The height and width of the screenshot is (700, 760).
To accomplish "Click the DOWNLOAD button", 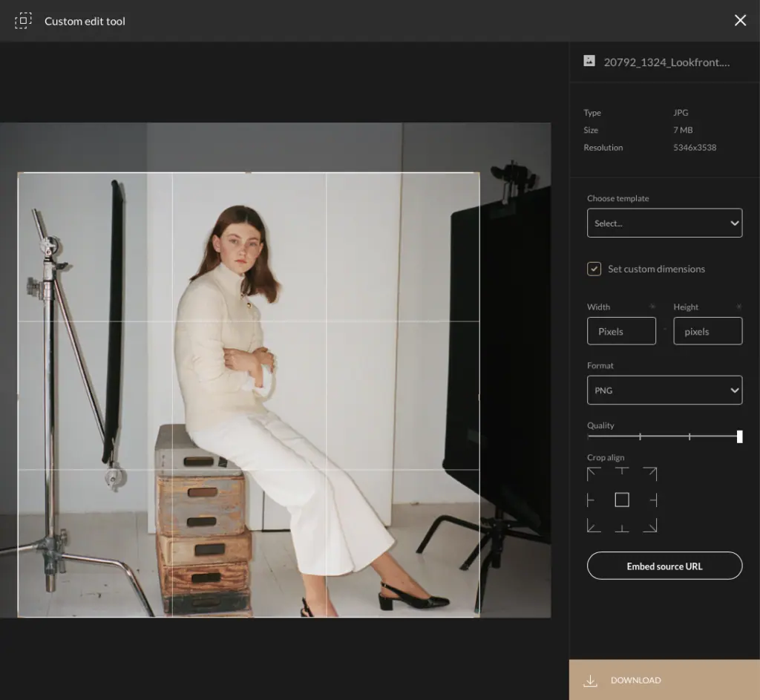I will tap(664, 680).
